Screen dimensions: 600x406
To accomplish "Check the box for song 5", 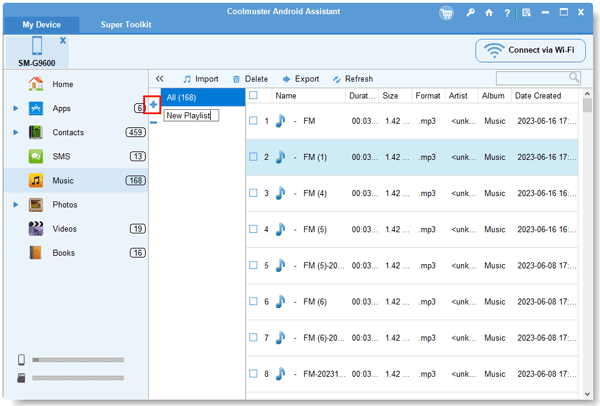I will point(253,265).
